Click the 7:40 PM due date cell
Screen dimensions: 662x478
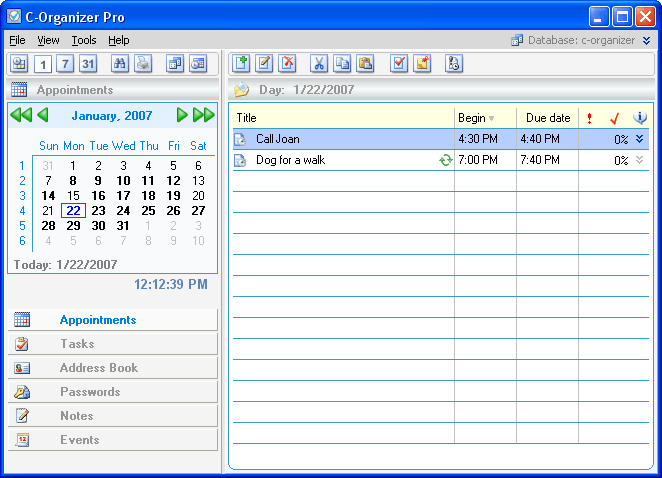(548, 160)
